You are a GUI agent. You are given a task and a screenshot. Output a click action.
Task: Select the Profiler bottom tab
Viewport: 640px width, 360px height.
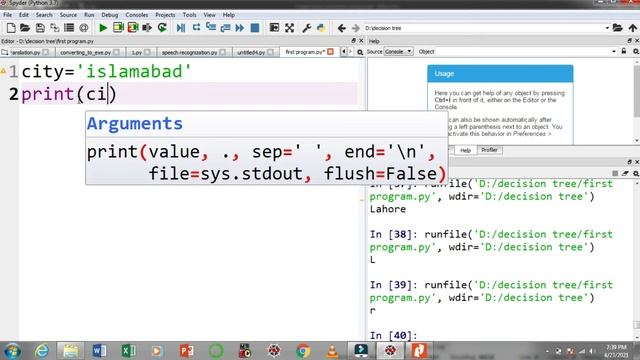[x=489, y=150]
